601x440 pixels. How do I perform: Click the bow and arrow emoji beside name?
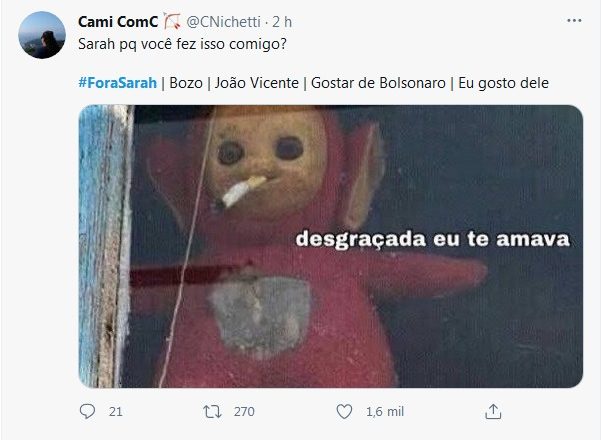tap(172, 21)
